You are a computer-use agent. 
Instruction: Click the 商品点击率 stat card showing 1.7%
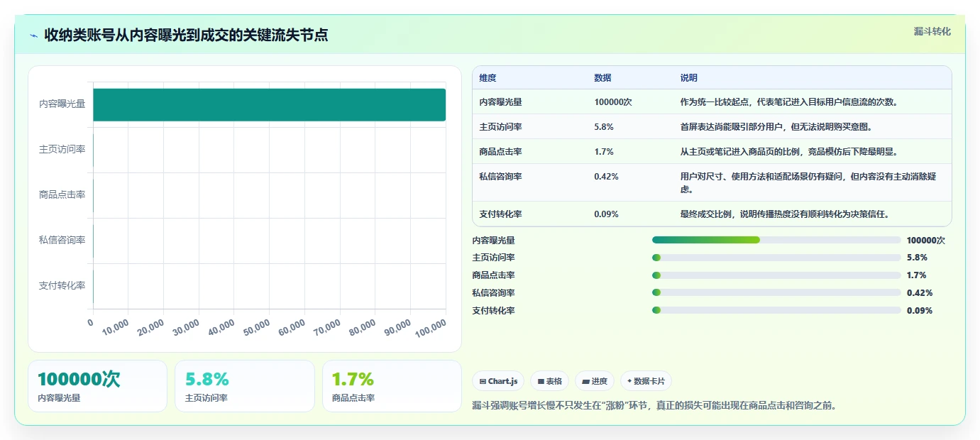(392, 386)
